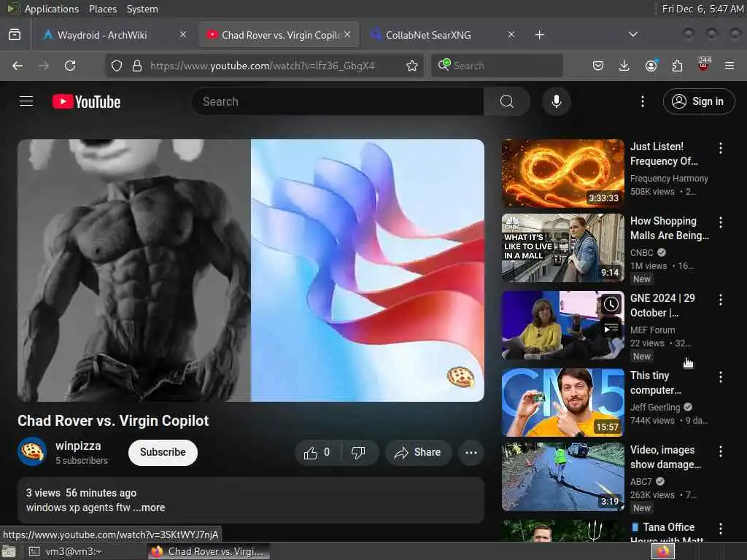Image resolution: width=747 pixels, height=560 pixels.
Task: Add GNE 2024 video to Watch Later clock
Action: [x=611, y=304]
